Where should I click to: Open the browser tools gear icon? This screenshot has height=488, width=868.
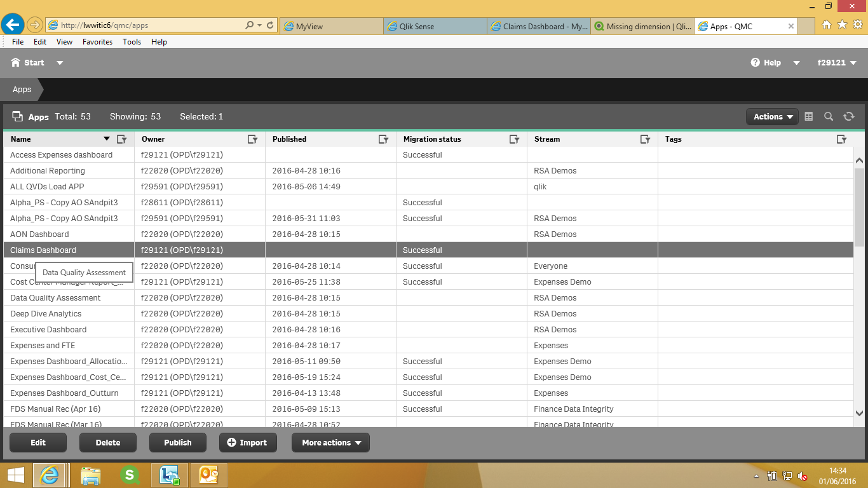tap(857, 25)
